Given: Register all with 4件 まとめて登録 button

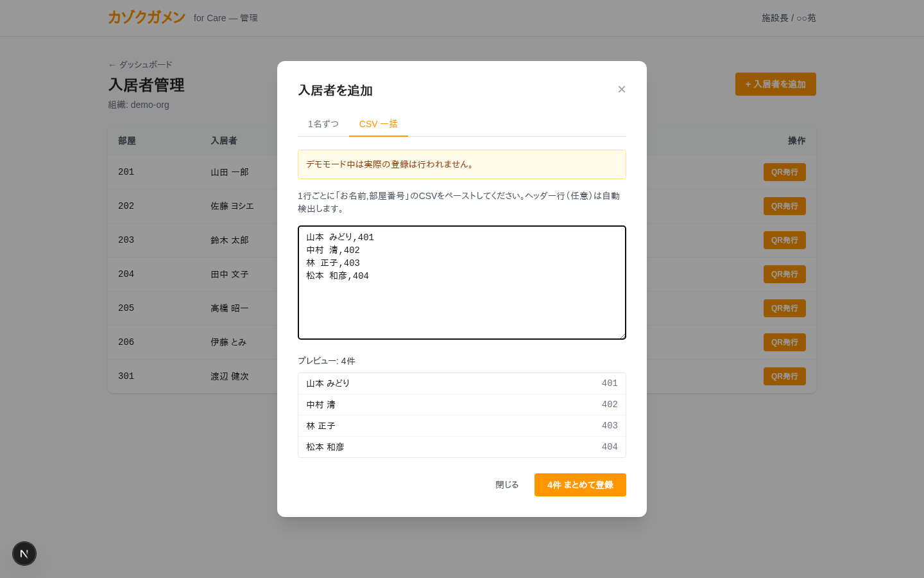Looking at the screenshot, I should click(x=580, y=485).
